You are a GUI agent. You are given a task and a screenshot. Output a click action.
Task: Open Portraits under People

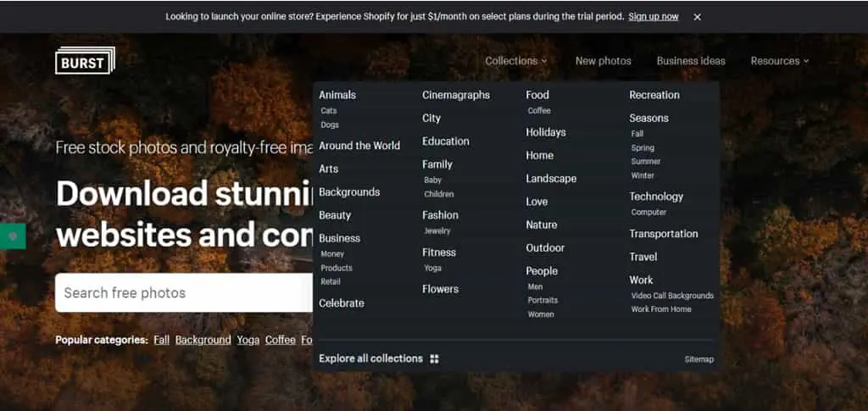coord(542,300)
